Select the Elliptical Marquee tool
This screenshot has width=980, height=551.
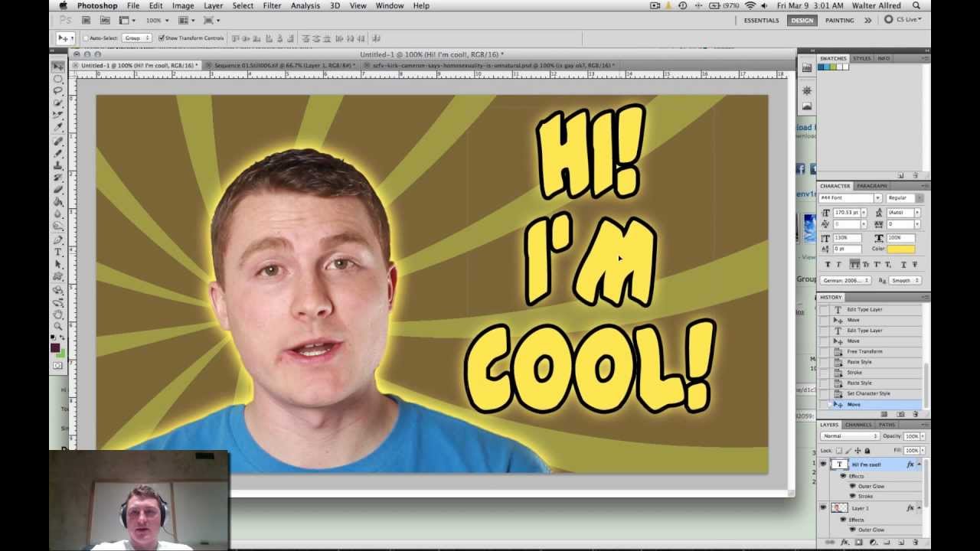(x=58, y=79)
